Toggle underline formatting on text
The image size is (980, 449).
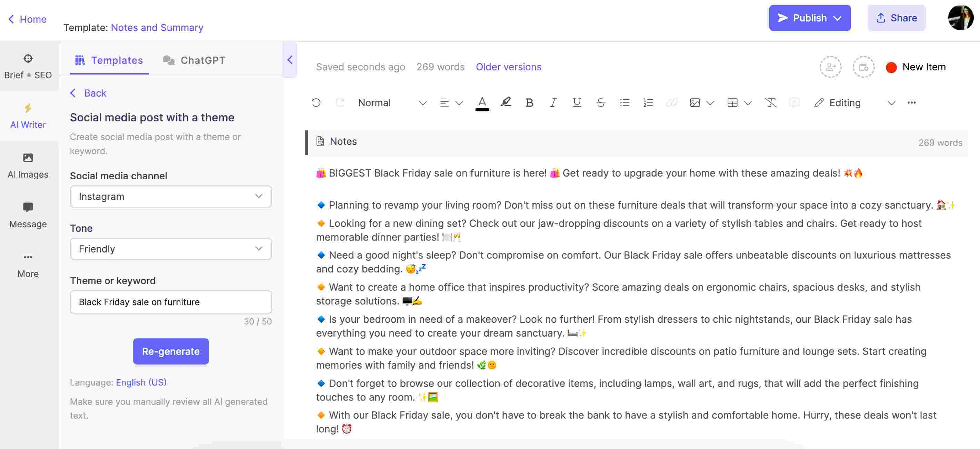[x=575, y=102]
